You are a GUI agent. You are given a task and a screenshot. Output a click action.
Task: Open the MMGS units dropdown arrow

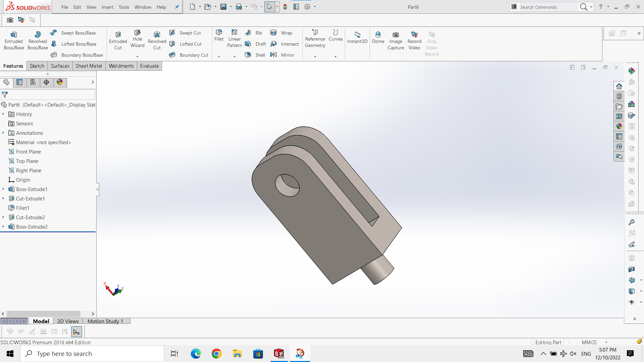click(x=606, y=342)
